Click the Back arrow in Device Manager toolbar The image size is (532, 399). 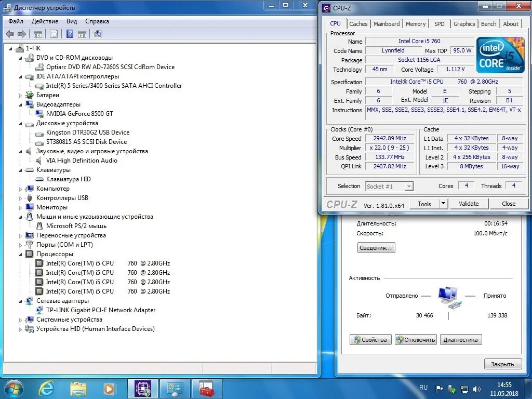tap(10, 34)
